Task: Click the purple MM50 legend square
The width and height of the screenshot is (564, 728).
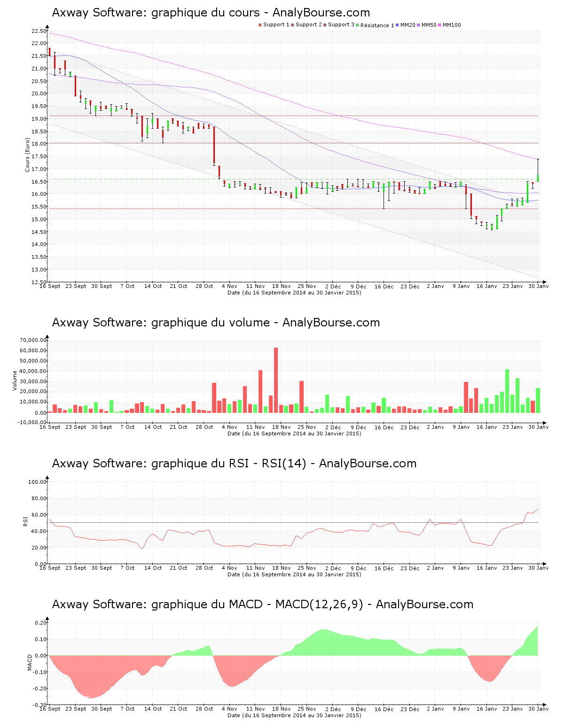Action: point(419,25)
